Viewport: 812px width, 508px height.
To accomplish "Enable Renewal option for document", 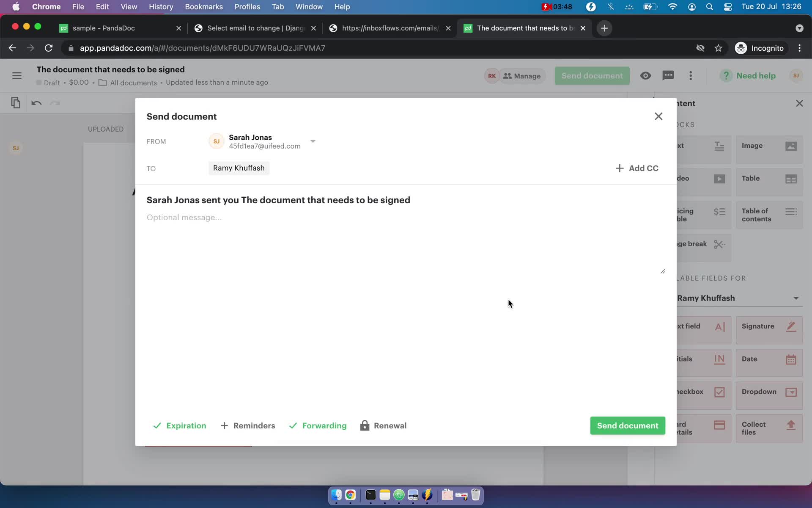I will tap(383, 425).
